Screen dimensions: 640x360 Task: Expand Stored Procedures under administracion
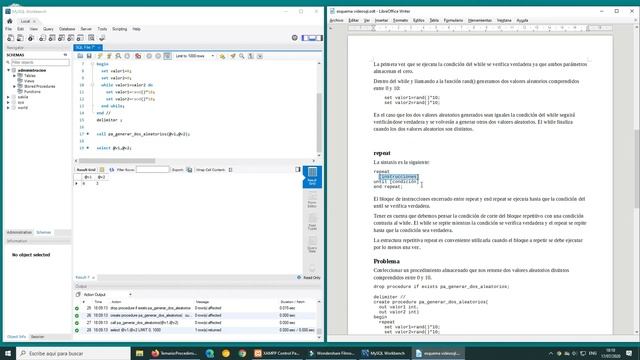14,86
